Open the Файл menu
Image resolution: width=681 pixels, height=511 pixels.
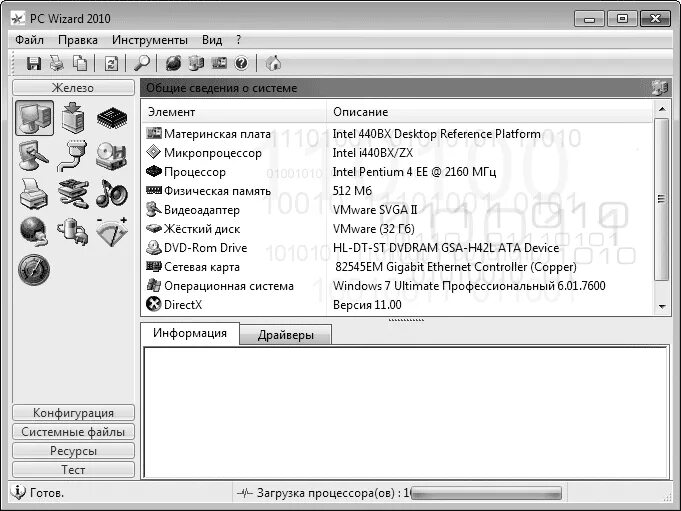pos(30,40)
